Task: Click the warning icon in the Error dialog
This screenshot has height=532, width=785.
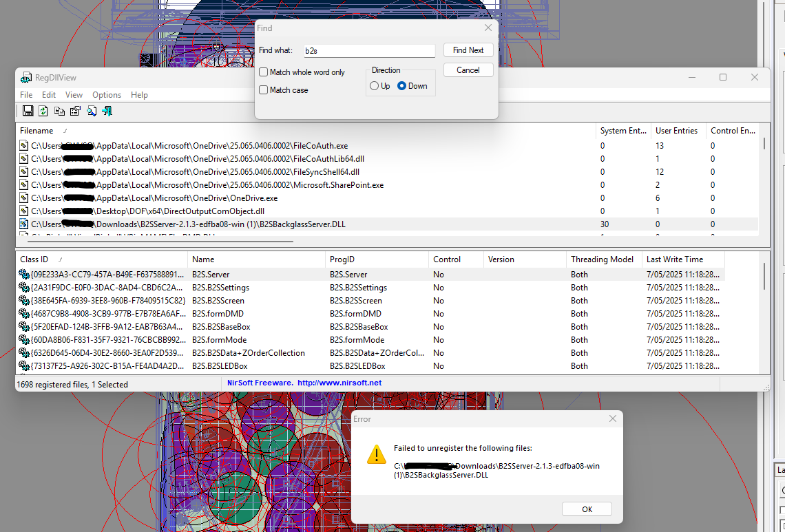Action: coord(376,454)
